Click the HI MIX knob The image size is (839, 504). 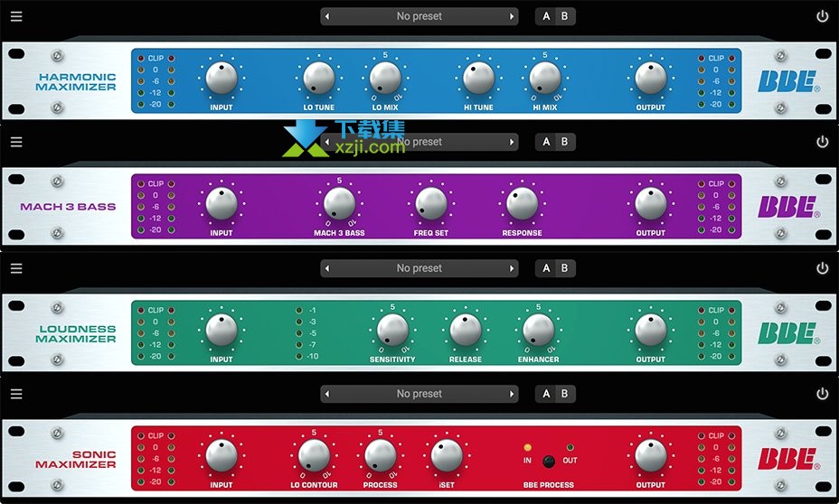coord(544,78)
